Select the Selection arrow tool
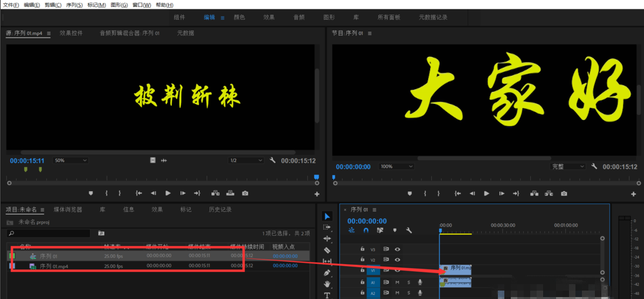Image resolution: width=644 pixels, height=299 pixels. click(x=327, y=216)
